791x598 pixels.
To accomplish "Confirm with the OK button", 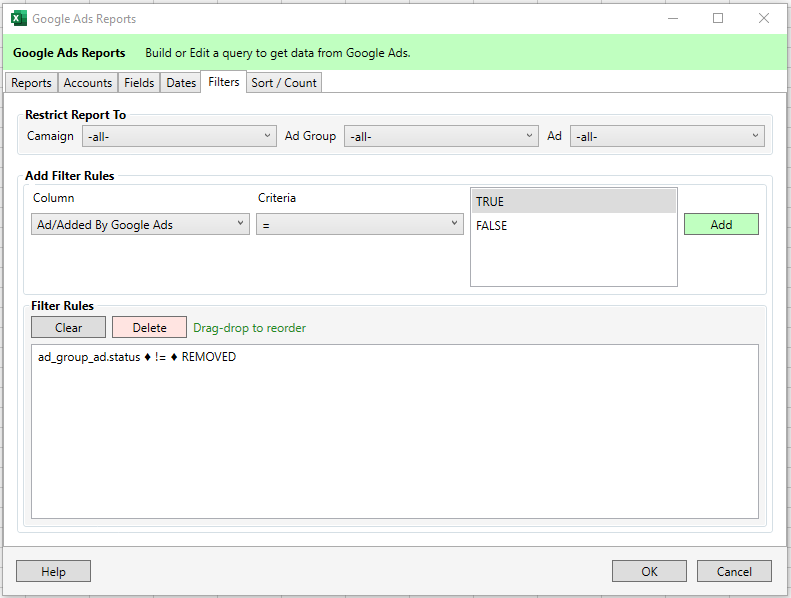I will click(x=649, y=571).
